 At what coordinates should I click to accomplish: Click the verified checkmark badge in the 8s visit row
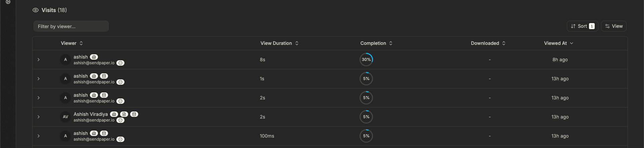pos(120,63)
